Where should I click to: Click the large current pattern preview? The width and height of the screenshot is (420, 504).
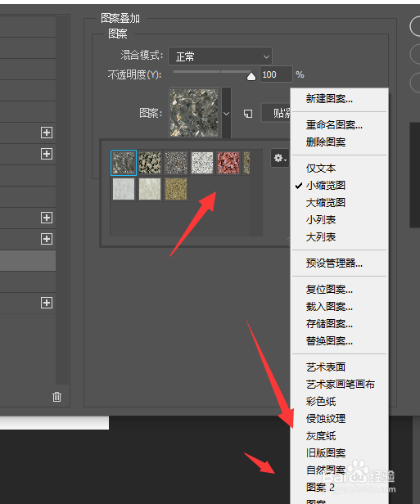coord(194,113)
